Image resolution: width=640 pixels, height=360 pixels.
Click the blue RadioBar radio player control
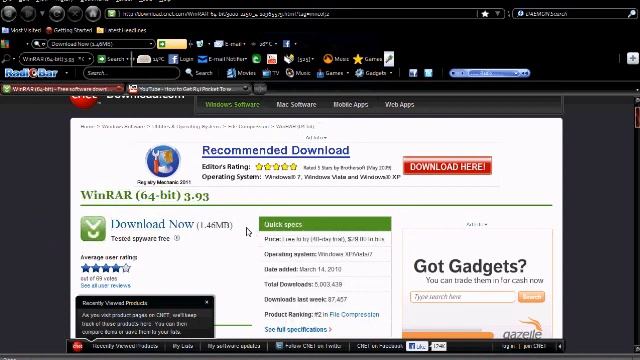point(490,73)
